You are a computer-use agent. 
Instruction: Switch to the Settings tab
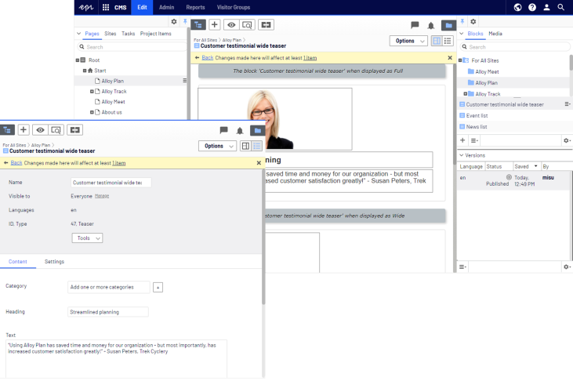point(54,262)
